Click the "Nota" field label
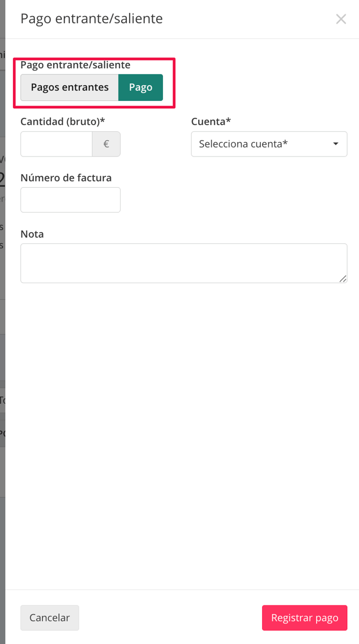 click(32, 234)
